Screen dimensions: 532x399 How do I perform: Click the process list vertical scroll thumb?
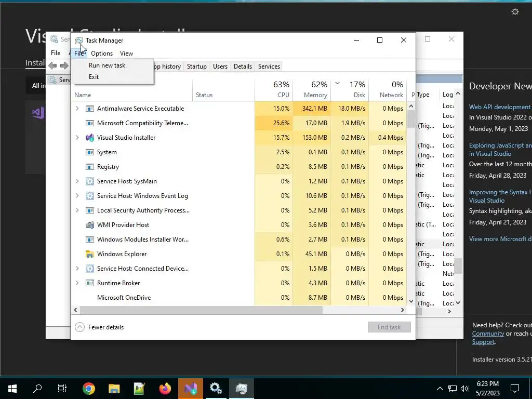click(411, 119)
